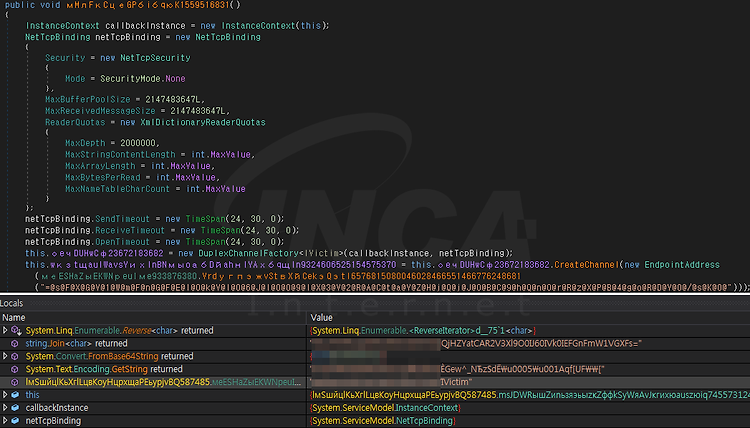This screenshot has width=750, height=428.
Task: Click 'MaxStringContentLength' property
Action: (x=120, y=154)
